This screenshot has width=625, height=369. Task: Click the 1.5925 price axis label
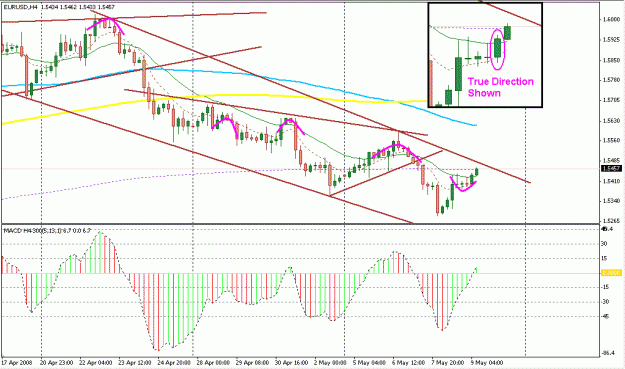pos(612,39)
